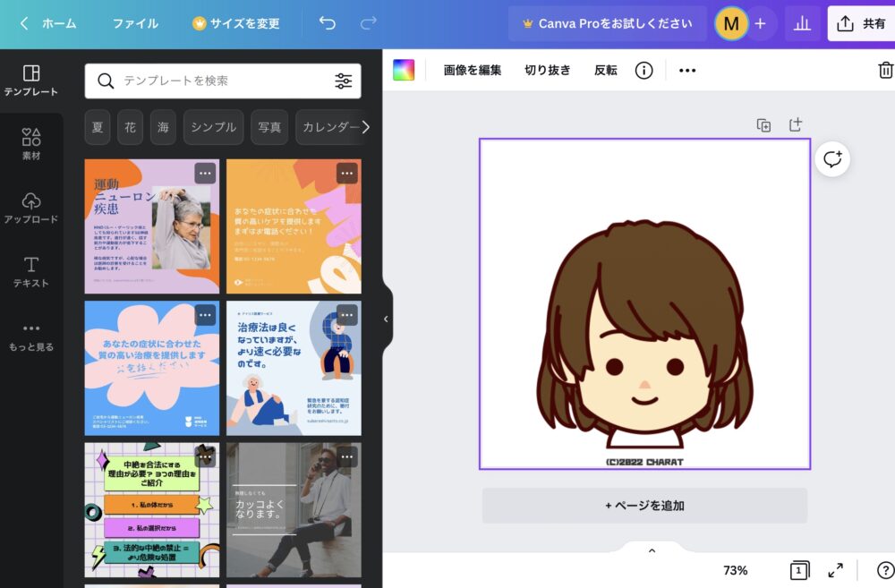The width and height of the screenshot is (895, 588).
Task: Duplicate the page with the copy icon
Action: 763,125
